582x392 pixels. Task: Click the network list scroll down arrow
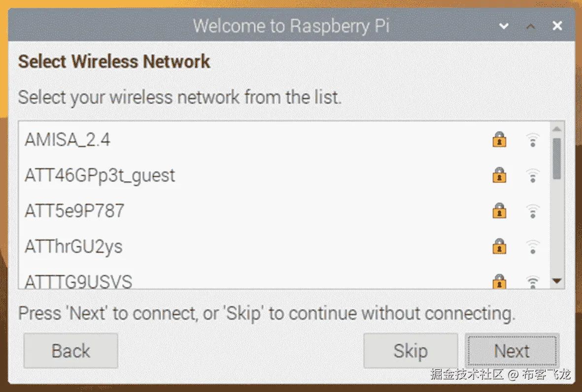pyautogui.click(x=557, y=281)
